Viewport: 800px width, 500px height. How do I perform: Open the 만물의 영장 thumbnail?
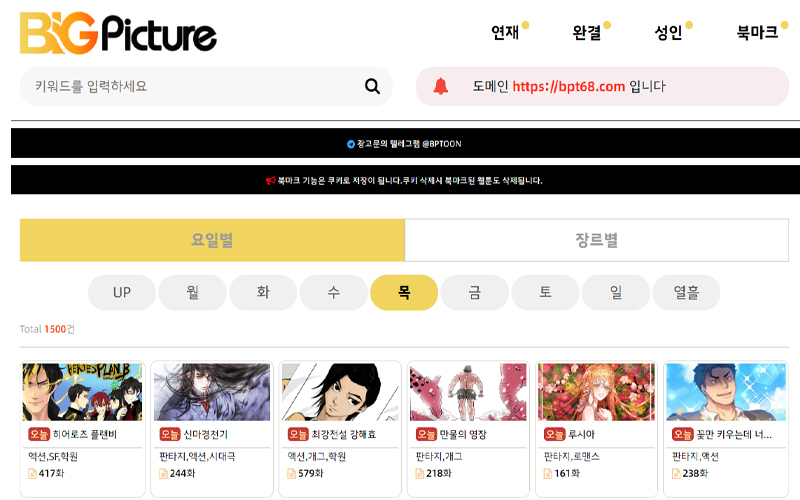click(468, 392)
